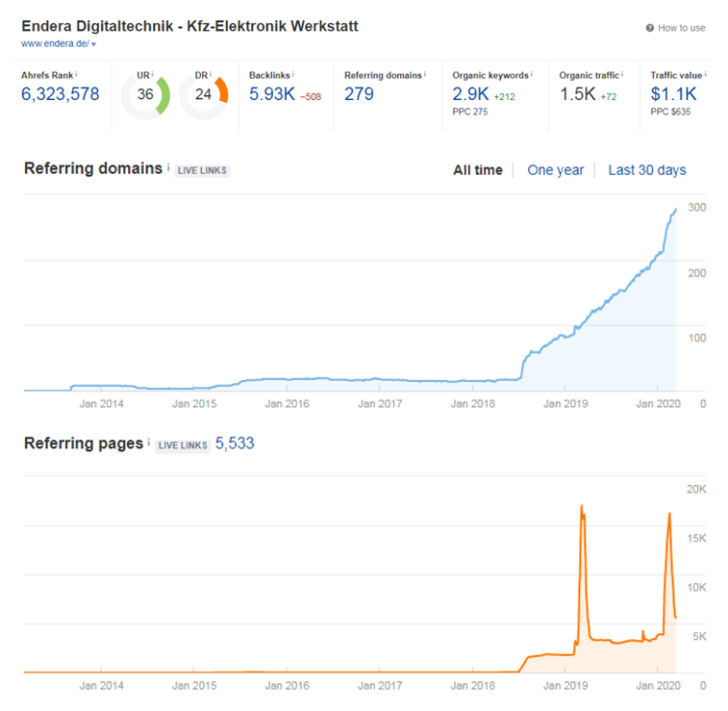Image resolution: width=728 pixels, height=711 pixels.
Task: Open the Referring domains count 279
Action: tap(358, 94)
